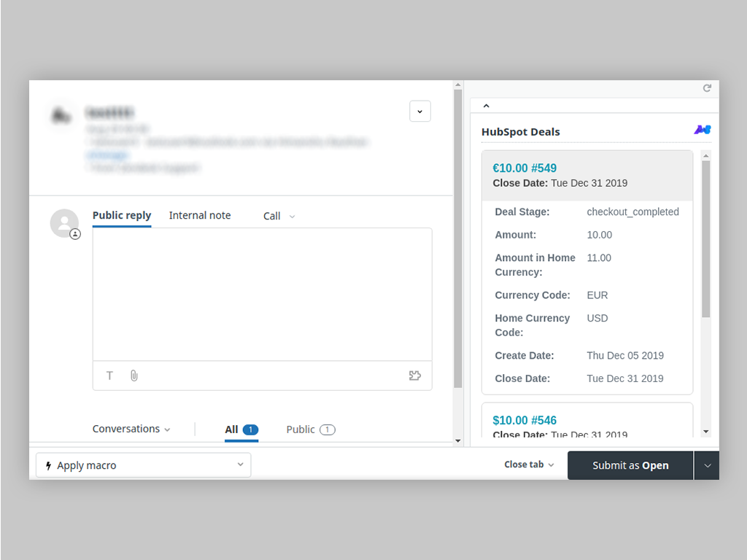Click the Submit as Open button
Screen dimensions: 747x560
click(630, 466)
